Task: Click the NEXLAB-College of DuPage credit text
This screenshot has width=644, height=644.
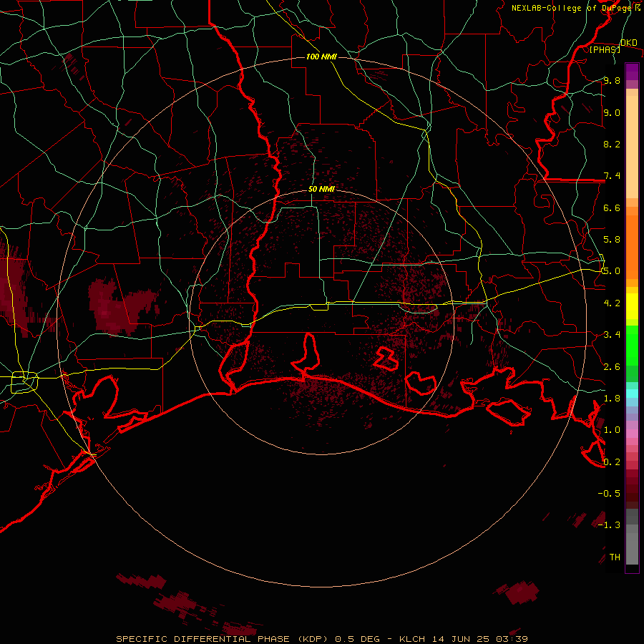Action: coord(576,8)
